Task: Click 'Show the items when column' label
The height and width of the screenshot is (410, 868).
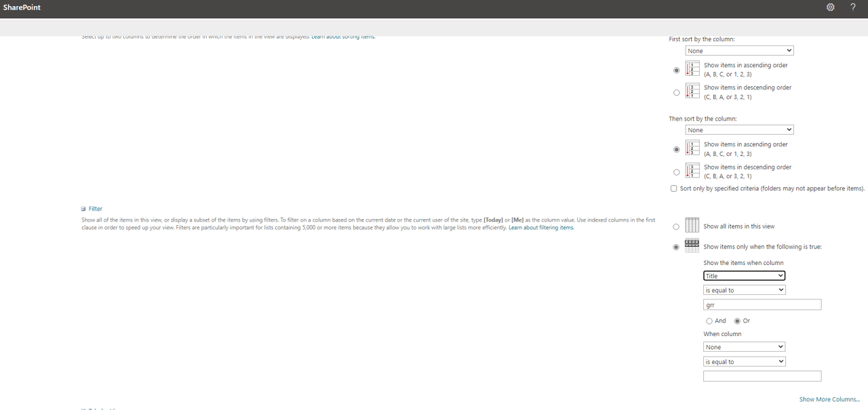Action: pyautogui.click(x=743, y=263)
